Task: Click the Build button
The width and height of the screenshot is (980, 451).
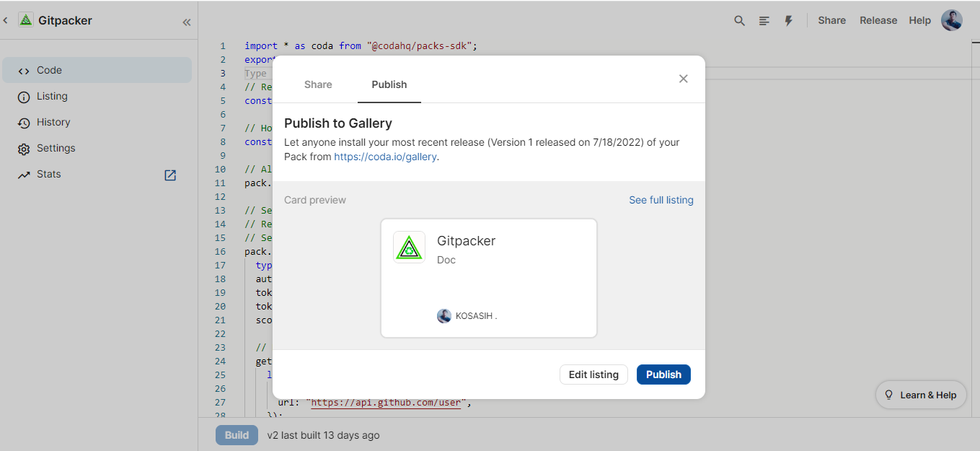Action: (x=237, y=435)
